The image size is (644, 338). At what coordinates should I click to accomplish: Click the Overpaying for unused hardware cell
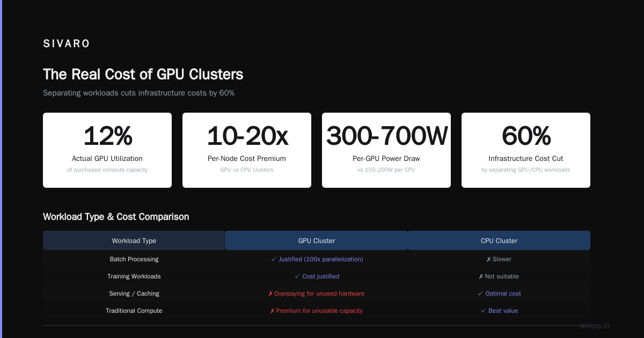point(317,293)
